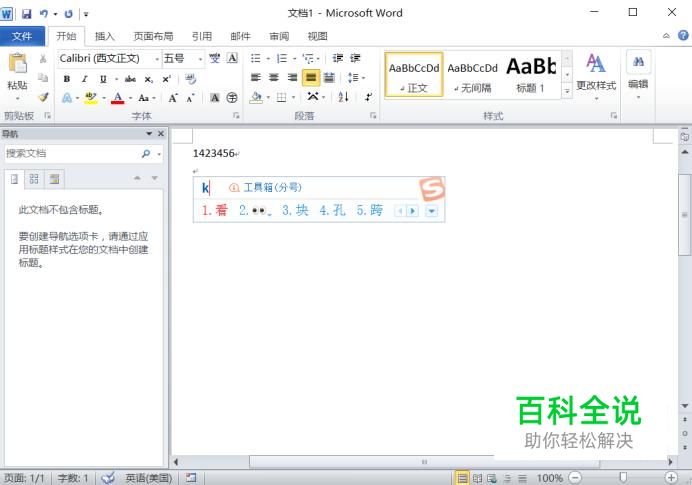Image resolution: width=692 pixels, height=485 pixels.
Task: Click the Phonetic Guide icon
Action: [214, 58]
